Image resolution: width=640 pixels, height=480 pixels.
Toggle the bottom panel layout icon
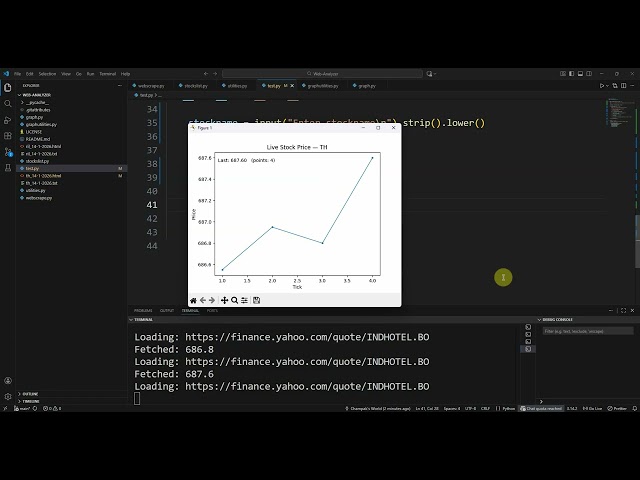tap(580, 74)
